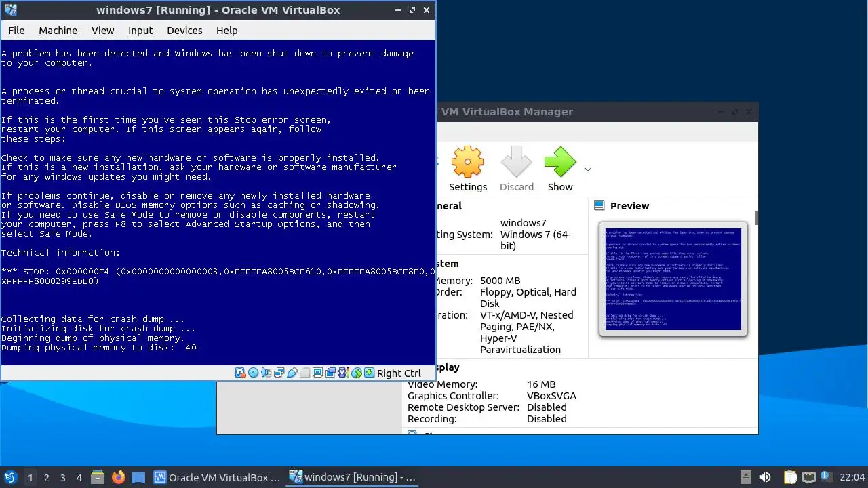Open the Input menu
The width and height of the screenshot is (868, 488).
point(140,30)
